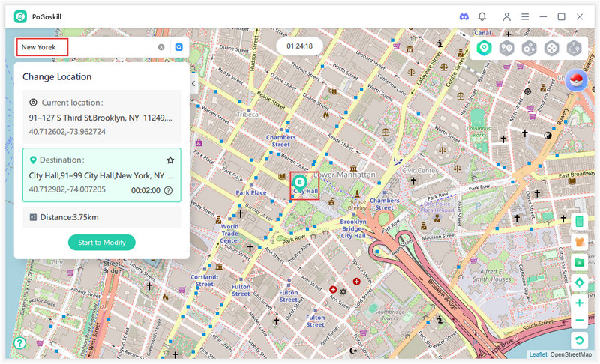Click the Poké Ball floating button

click(x=576, y=81)
